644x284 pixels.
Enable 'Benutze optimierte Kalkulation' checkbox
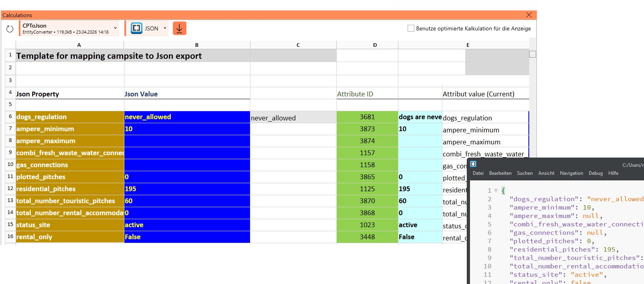(411, 28)
